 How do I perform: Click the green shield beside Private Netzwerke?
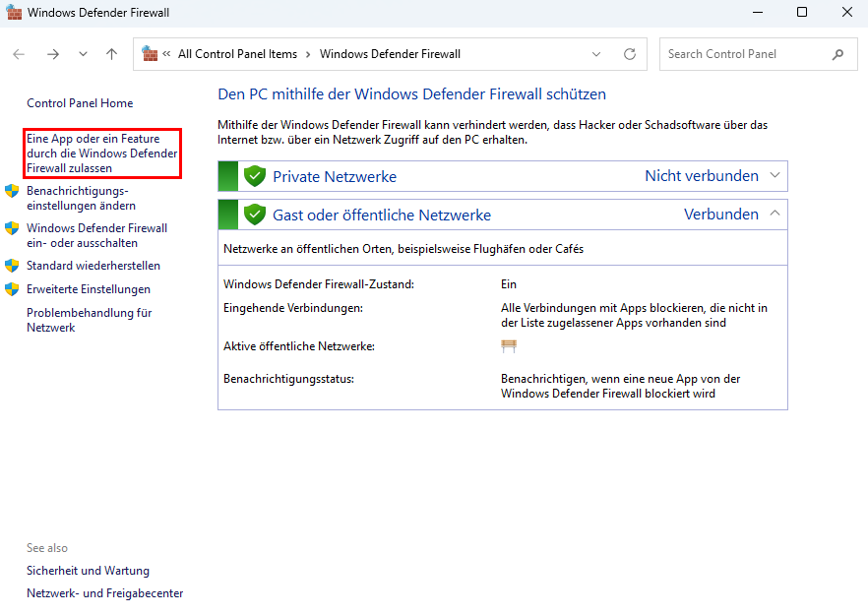(255, 176)
